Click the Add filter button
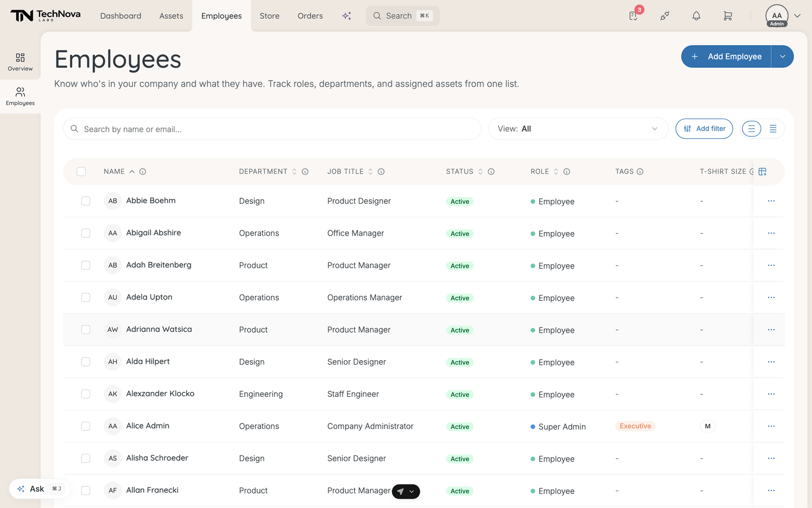 coord(704,129)
